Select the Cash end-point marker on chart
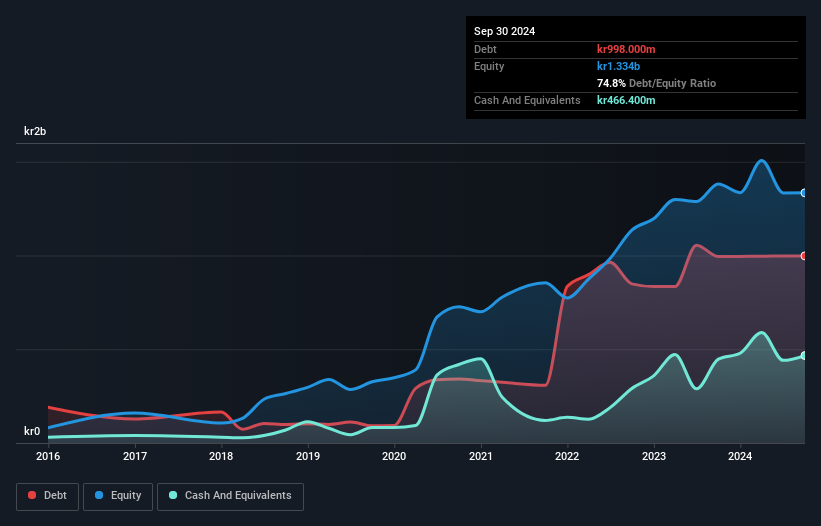The image size is (821, 526). pyautogui.click(x=804, y=356)
